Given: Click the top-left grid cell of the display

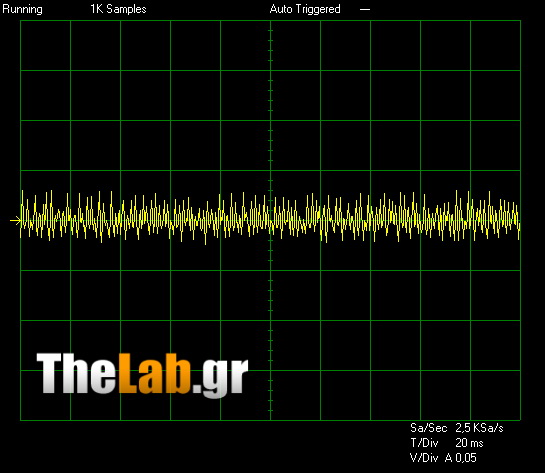Looking at the screenshot, I should point(46,46).
